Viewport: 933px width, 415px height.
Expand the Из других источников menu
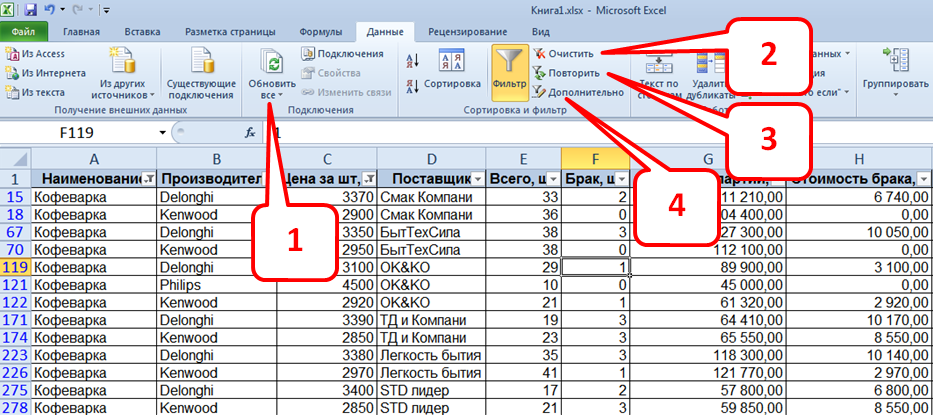pos(125,75)
